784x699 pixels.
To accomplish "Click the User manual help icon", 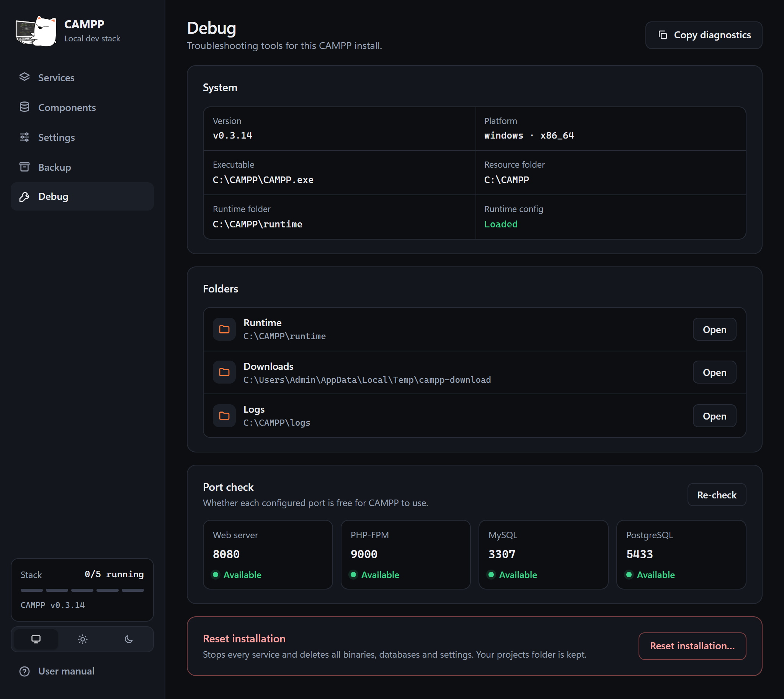I will pyautogui.click(x=24, y=671).
